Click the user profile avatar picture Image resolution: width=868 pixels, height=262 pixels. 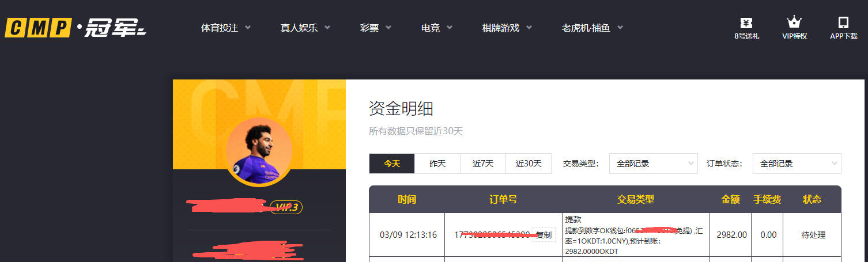(259, 152)
